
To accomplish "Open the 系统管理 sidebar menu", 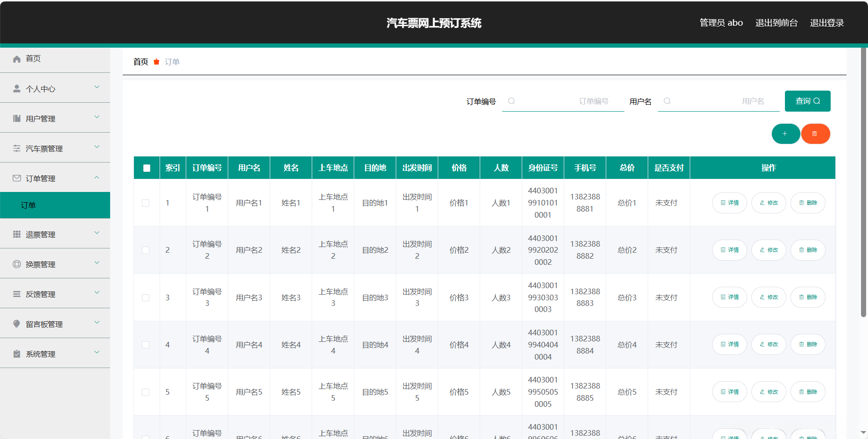I will pos(55,354).
